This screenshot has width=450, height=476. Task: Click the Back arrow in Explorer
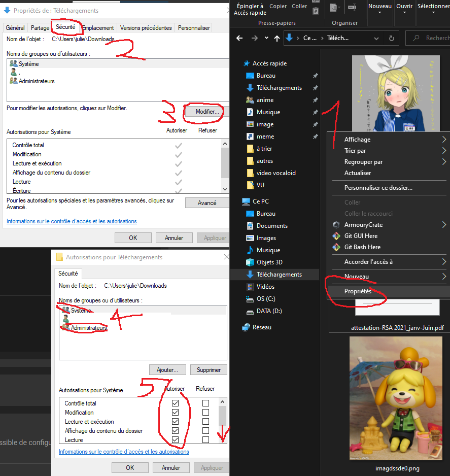click(240, 38)
